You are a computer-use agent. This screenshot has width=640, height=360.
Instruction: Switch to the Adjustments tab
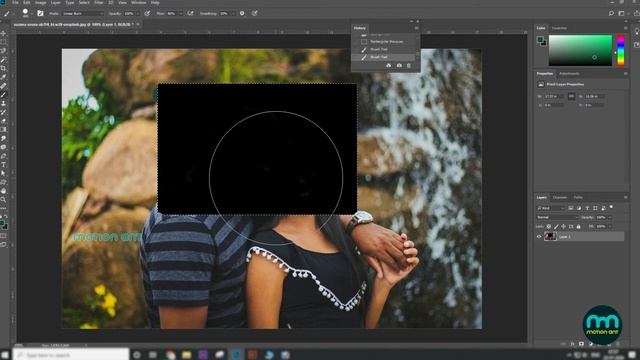(569, 74)
